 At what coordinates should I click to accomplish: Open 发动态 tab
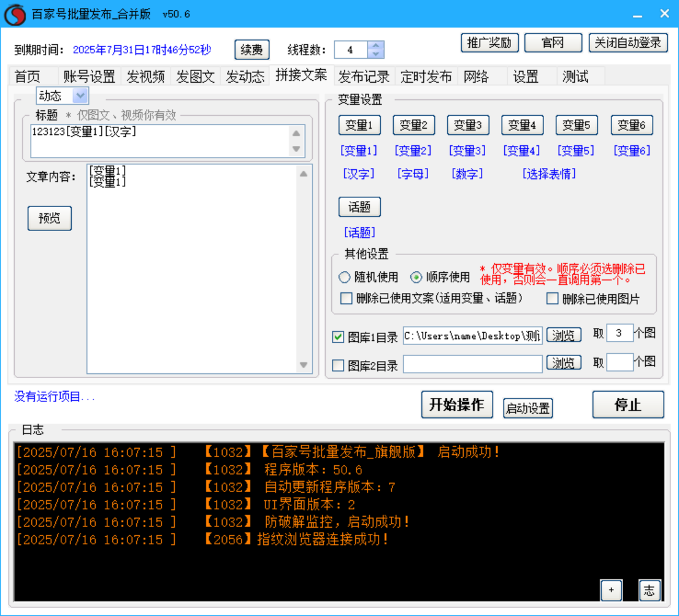pos(245,77)
